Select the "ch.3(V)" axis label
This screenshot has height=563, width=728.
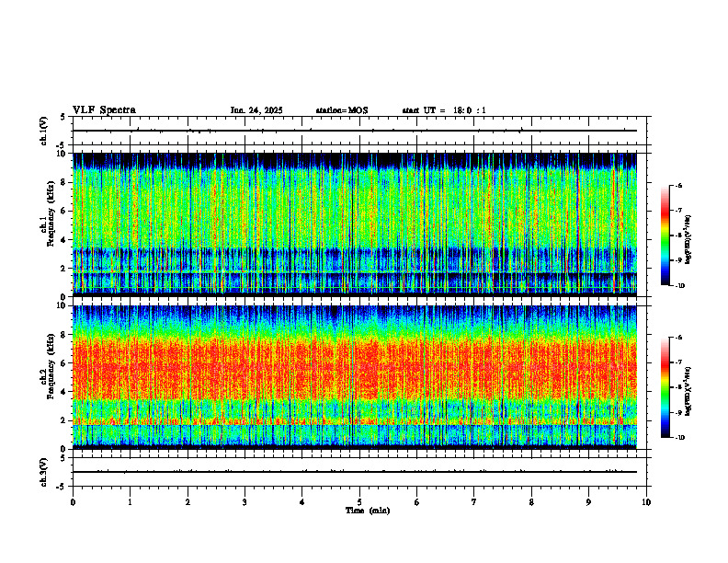(x=44, y=472)
